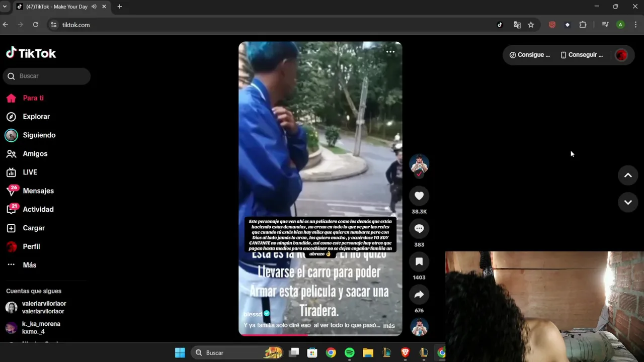Open the Explorar compass page
The height and width of the screenshot is (362, 644).
coord(28,117)
